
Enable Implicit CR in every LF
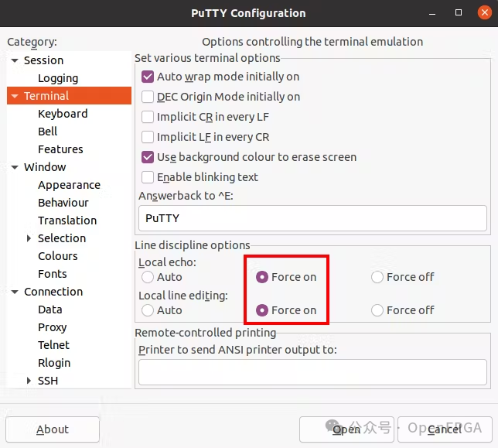pyautogui.click(x=148, y=117)
